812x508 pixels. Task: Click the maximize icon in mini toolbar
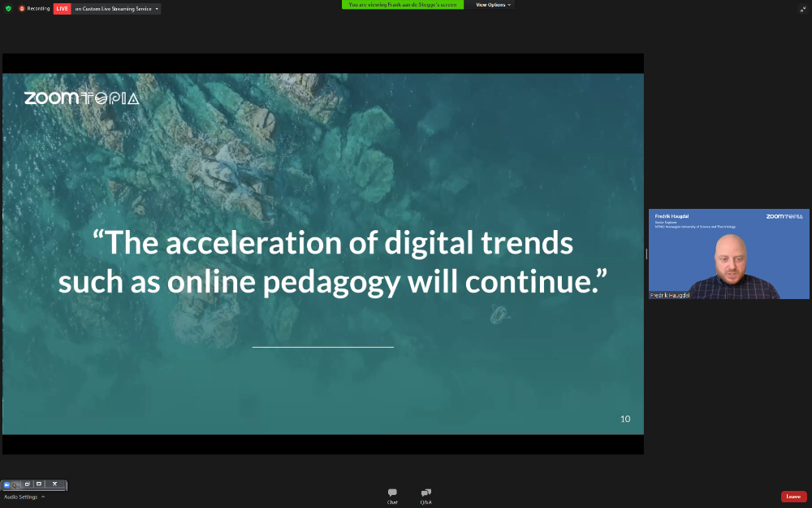[x=38, y=484]
